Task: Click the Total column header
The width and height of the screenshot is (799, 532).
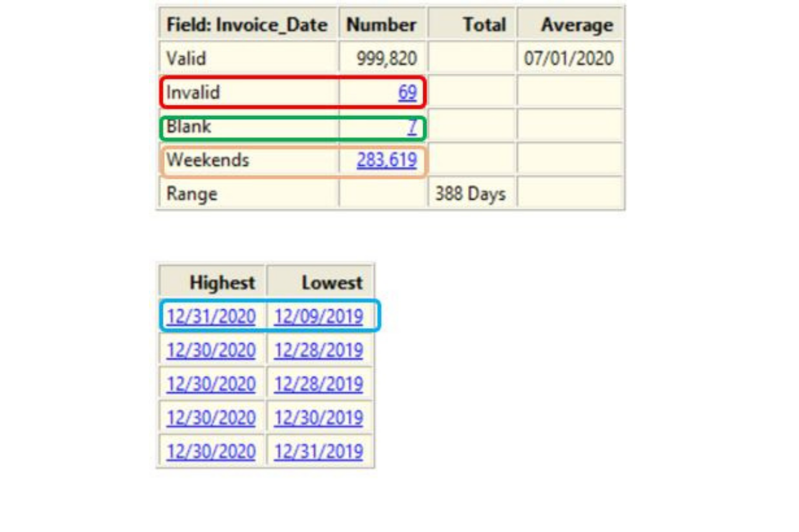Action: (484, 25)
